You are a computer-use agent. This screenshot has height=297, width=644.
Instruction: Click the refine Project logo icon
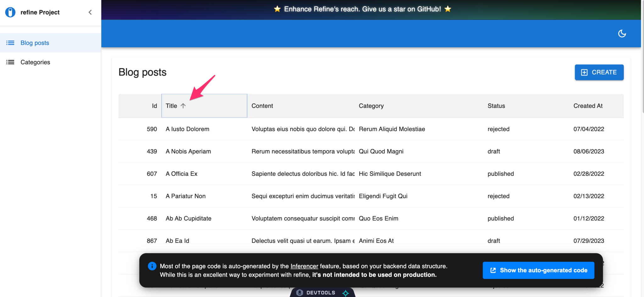click(10, 12)
